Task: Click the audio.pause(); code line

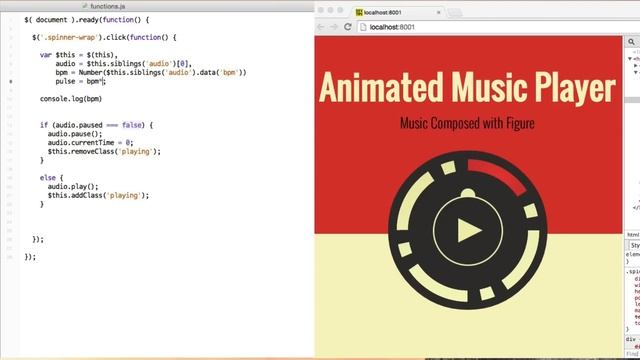Action: click(75, 134)
